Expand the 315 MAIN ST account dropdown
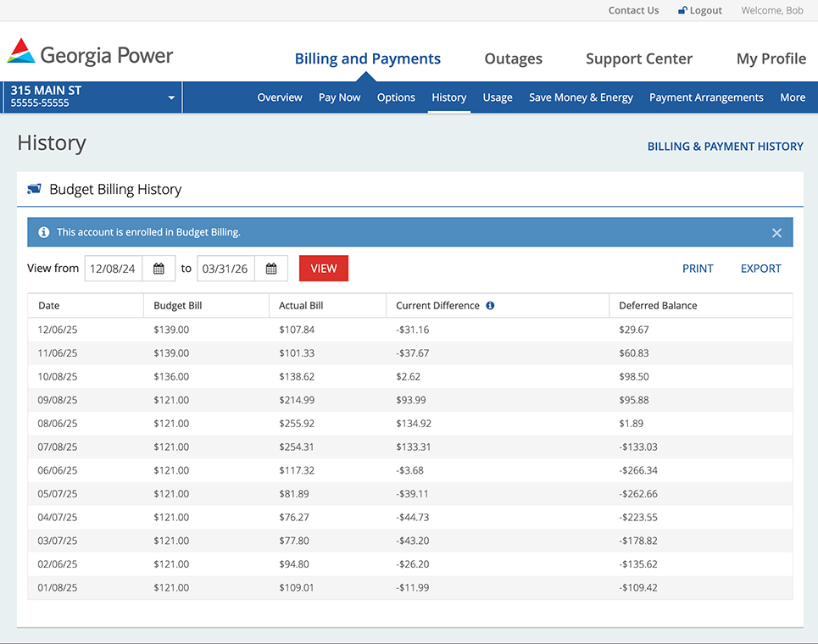This screenshot has height=644, width=818. tap(171, 97)
